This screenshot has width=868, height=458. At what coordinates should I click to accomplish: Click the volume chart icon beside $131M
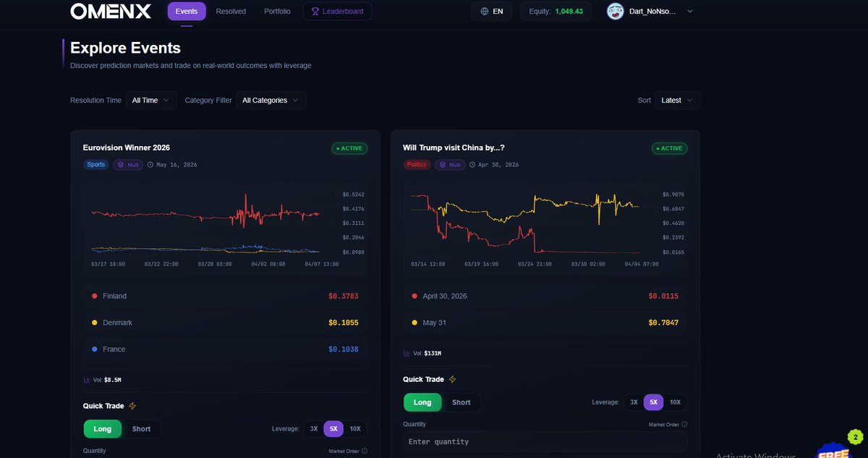click(407, 353)
